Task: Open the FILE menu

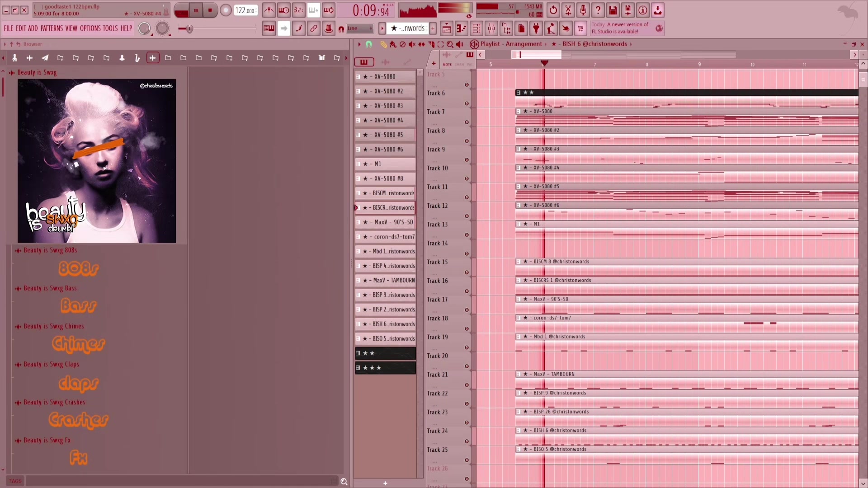Action: tap(9, 28)
